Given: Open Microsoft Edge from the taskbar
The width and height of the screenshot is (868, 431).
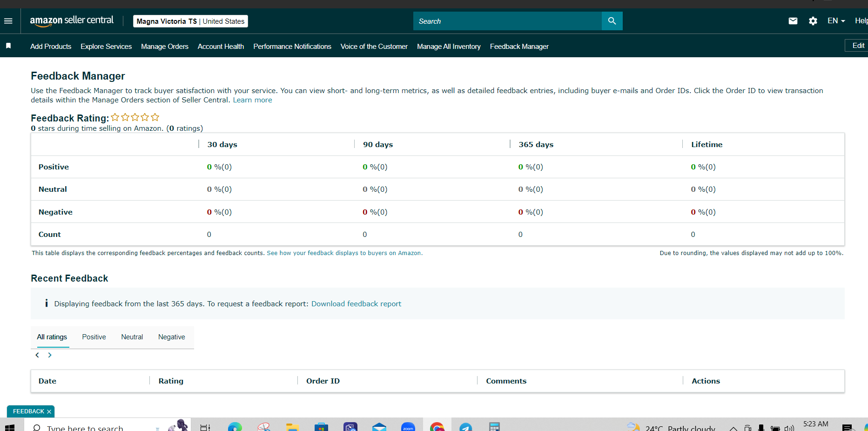Looking at the screenshot, I should (235, 427).
